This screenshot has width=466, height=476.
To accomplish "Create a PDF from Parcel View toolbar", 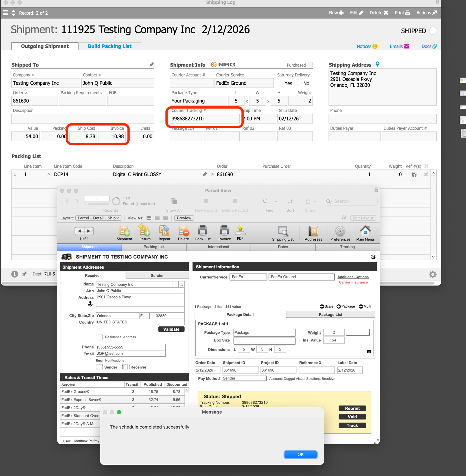I will click(x=240, y=233).
